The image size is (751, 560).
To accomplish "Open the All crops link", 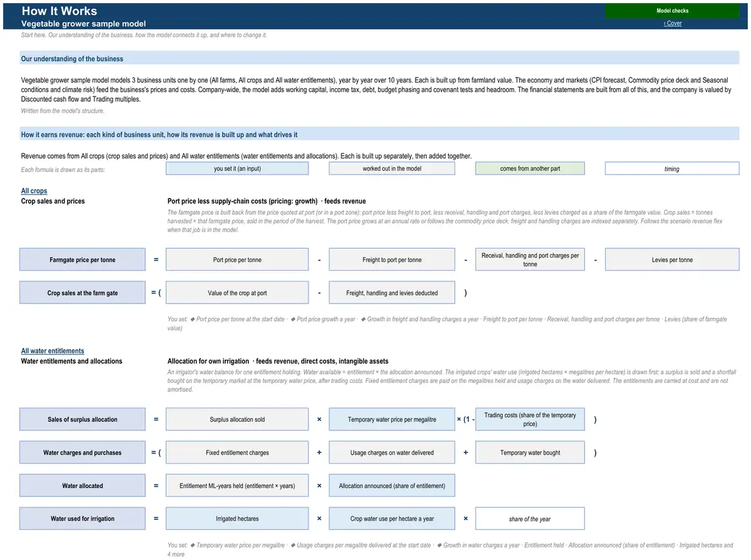I will [34, 191].
